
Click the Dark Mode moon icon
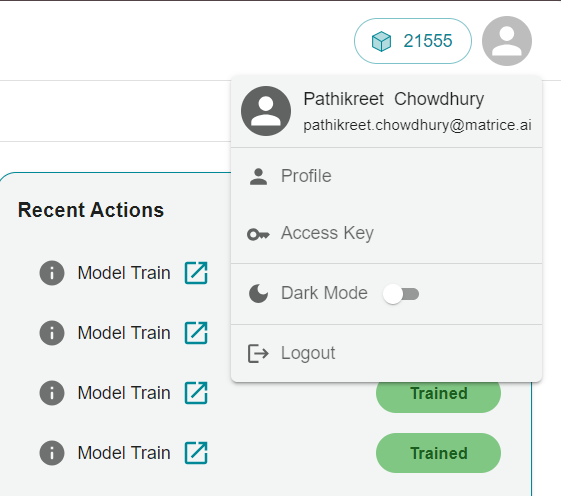[258, 293]
